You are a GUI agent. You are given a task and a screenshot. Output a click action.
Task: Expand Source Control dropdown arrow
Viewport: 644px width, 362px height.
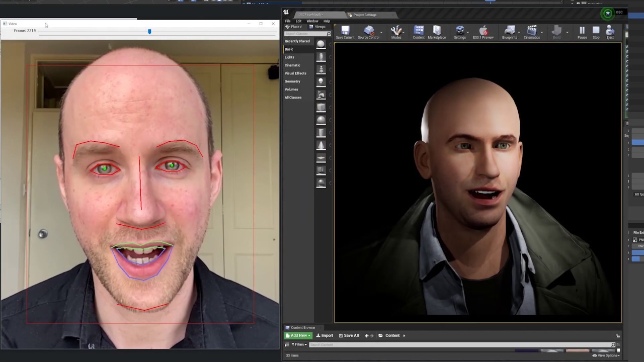tap(381, 33)
